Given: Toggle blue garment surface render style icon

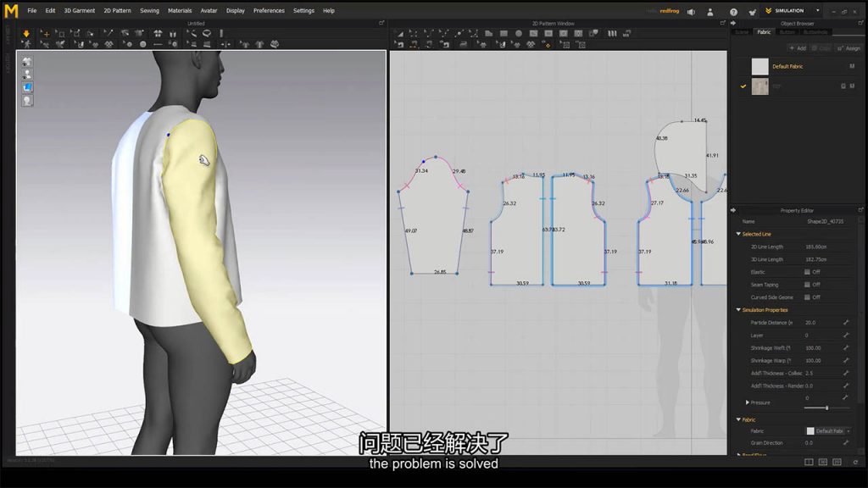Looking at the screenshot, I should 27,87.
